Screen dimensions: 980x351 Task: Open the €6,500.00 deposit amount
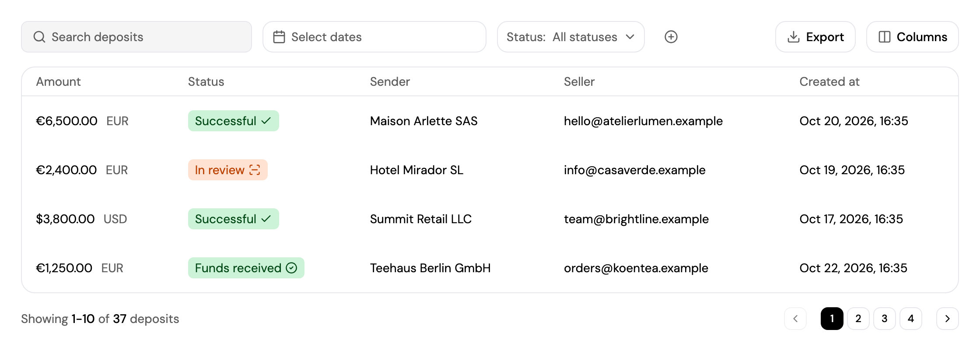(x=66, y=121)
